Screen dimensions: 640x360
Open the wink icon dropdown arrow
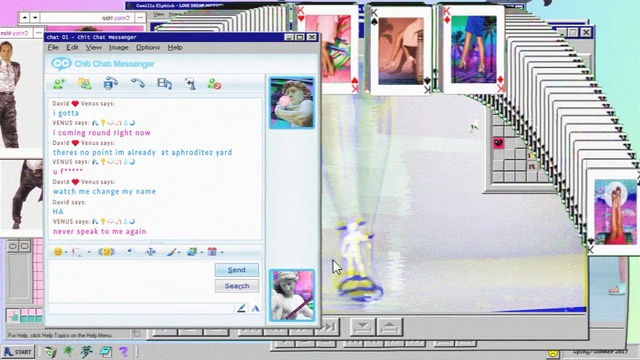pyautogui.click(x=89, y=252)
